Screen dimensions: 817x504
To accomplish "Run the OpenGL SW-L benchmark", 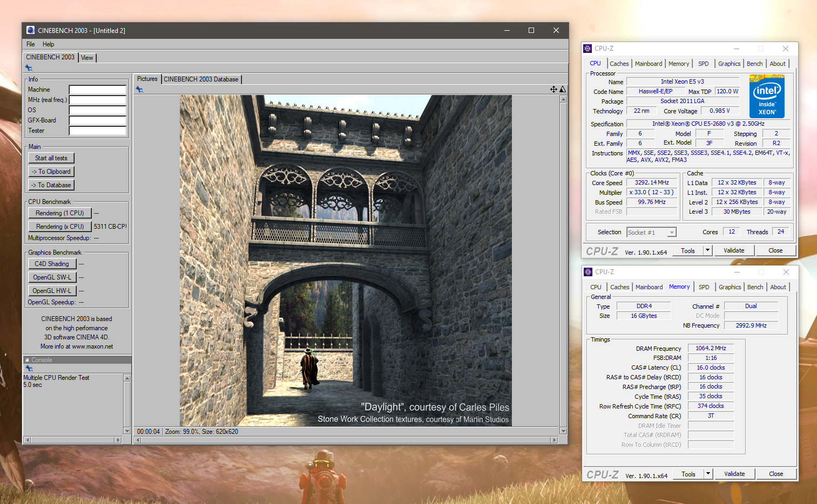I will (52, 277).
